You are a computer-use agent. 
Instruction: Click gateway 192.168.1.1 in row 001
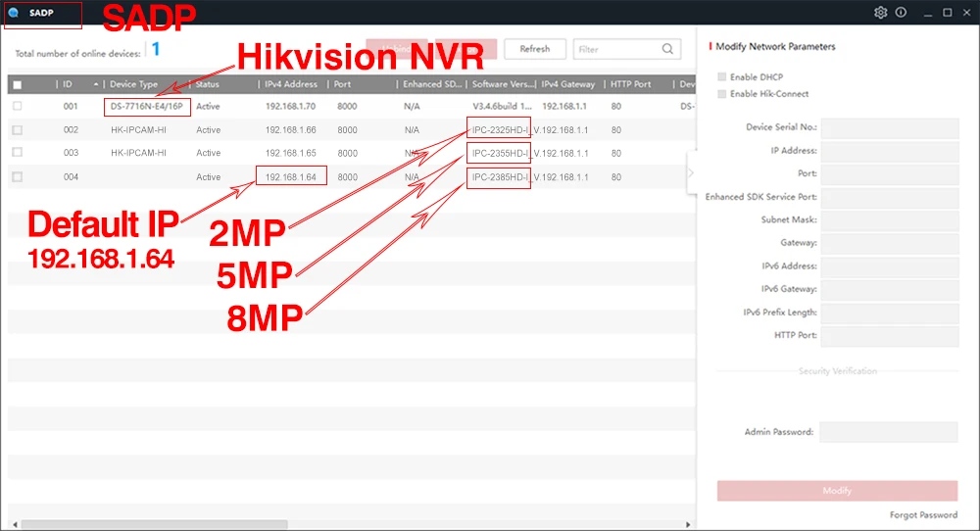564,106
